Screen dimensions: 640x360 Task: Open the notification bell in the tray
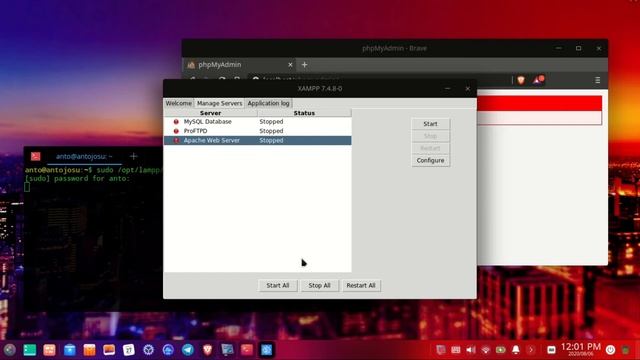coord(516,350)
